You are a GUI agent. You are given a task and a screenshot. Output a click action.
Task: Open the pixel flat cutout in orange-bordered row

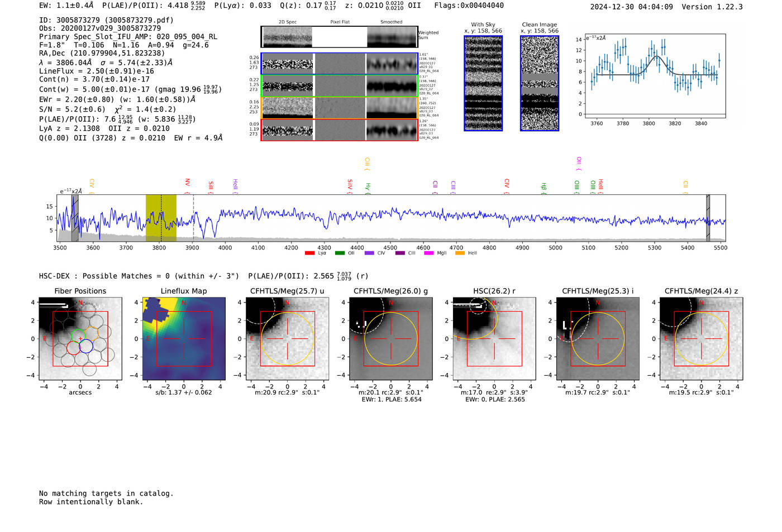point(340,108)
